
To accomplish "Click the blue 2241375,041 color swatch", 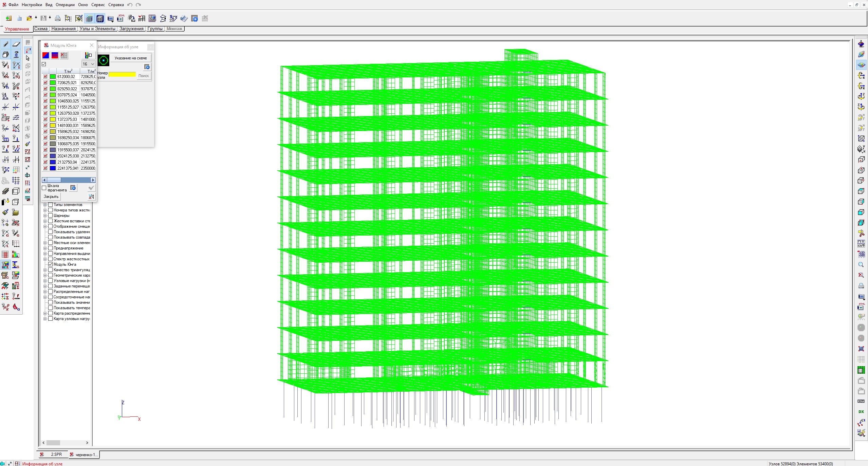I will [53, 168].
